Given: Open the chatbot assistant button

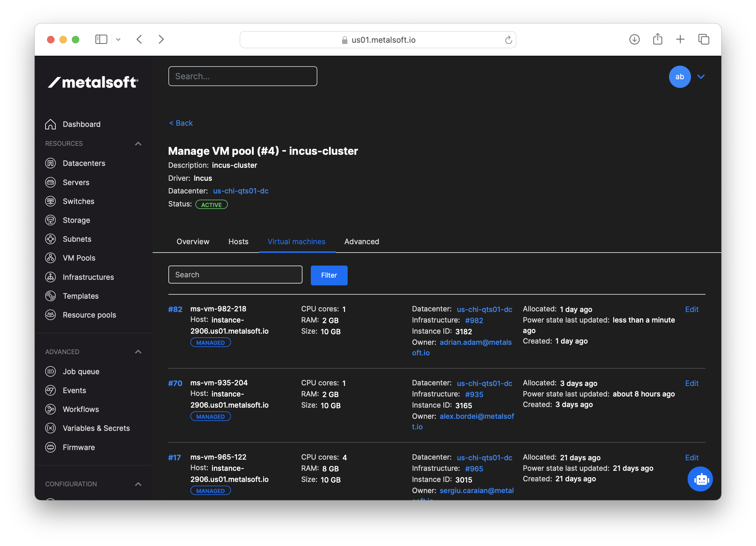Looking at the screenshot, I should click(700, 479).
